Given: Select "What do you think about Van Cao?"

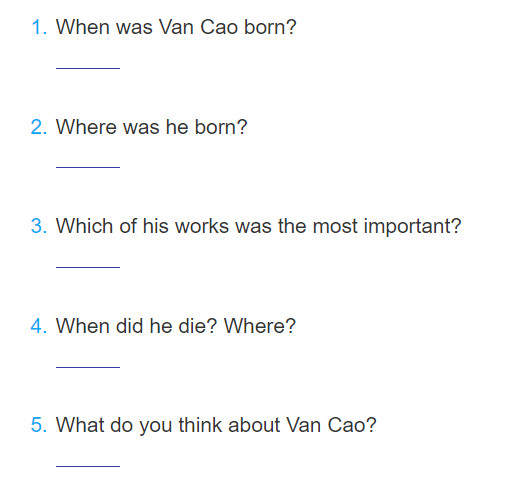Looking at the screenshot, I should click(x=216, y=426).
